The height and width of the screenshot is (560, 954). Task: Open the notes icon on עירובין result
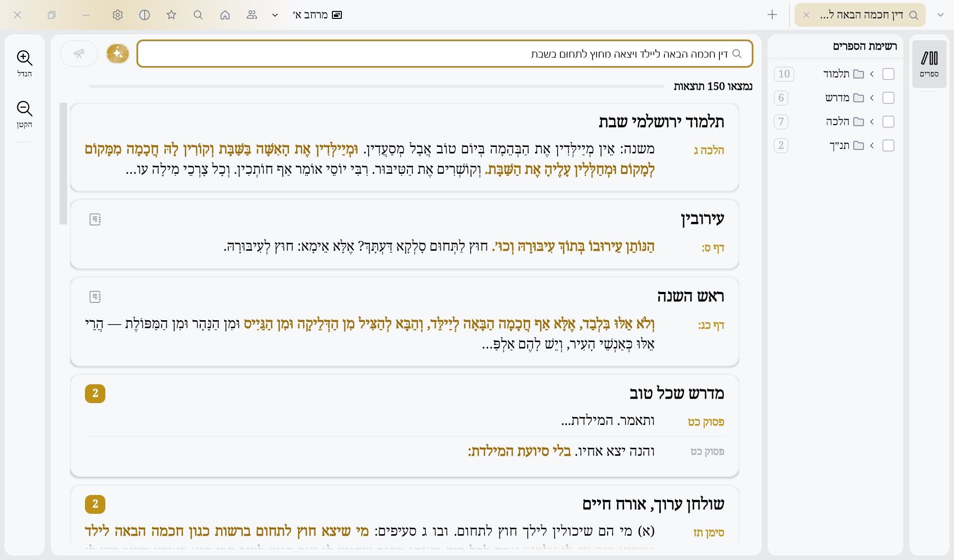click(x=95, y=219)
